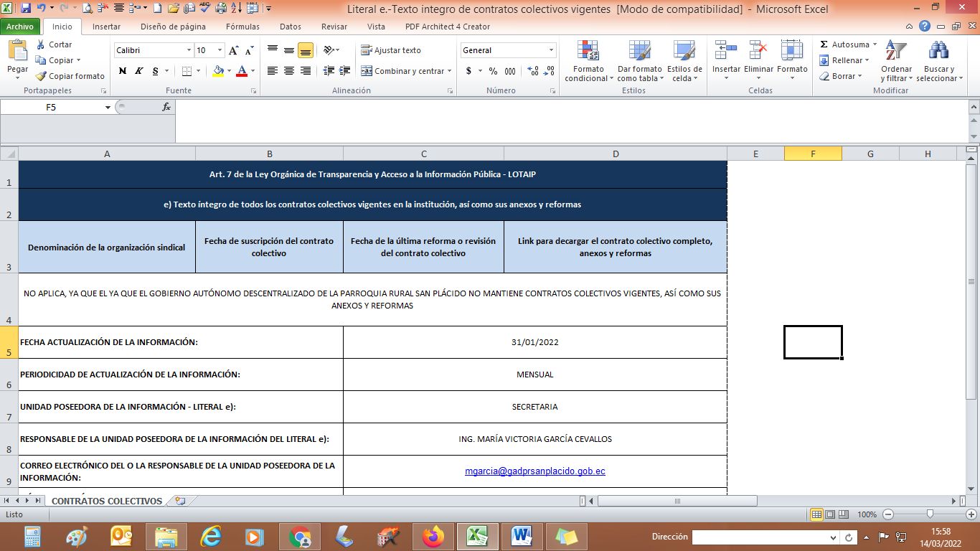Expand the Name Box cell reference dropdown

coord(108,107)
